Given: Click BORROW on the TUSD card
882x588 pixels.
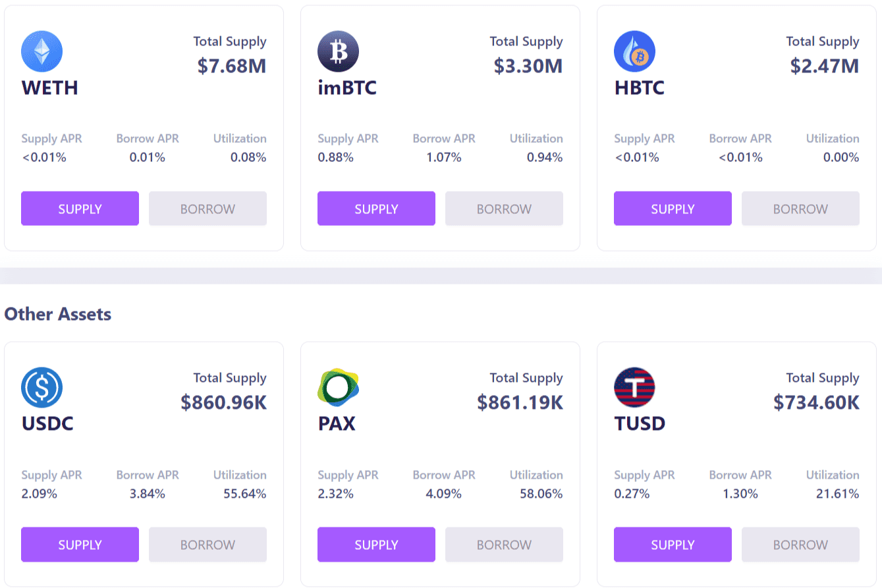Looking at the screenshot, I should (800, 545).
